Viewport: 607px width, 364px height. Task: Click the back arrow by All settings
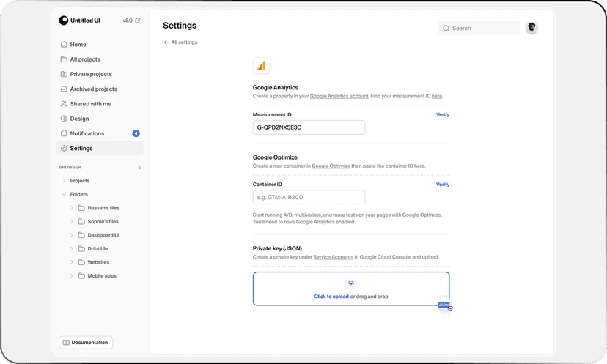[166, 42]
